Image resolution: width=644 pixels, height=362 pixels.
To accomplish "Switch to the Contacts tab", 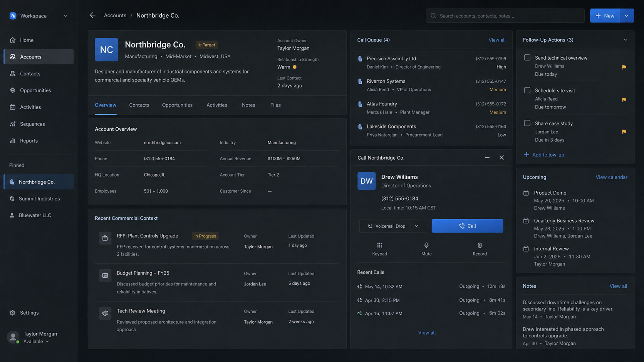I will [139, 105].
